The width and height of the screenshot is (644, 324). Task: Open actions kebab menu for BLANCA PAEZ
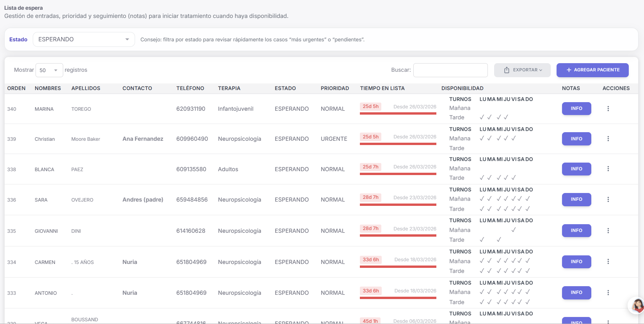tap(608, 169)
